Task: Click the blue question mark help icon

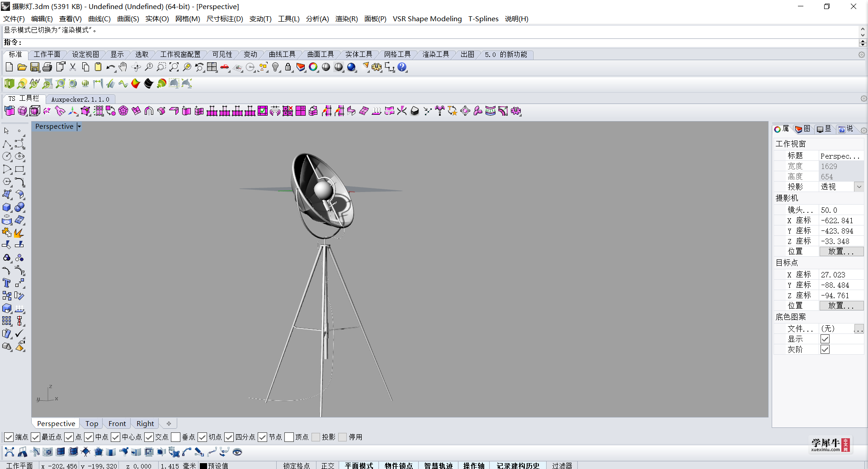Action: tap(402, 67)
